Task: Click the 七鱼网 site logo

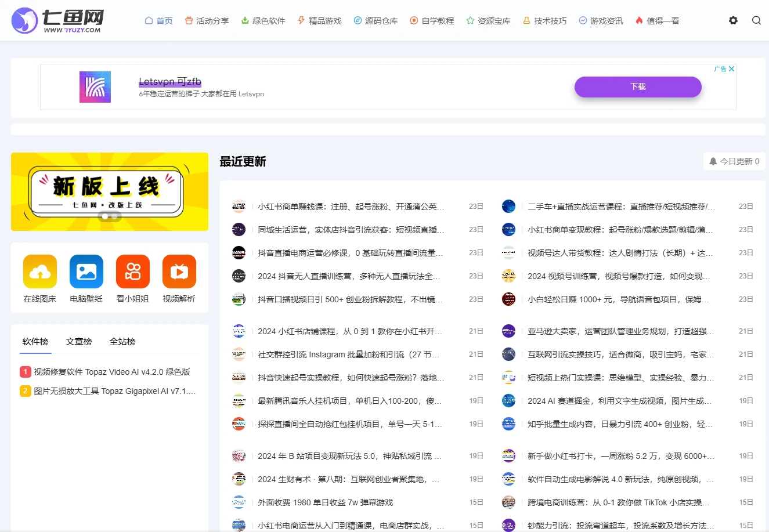Action: click(x=56, y=20)
